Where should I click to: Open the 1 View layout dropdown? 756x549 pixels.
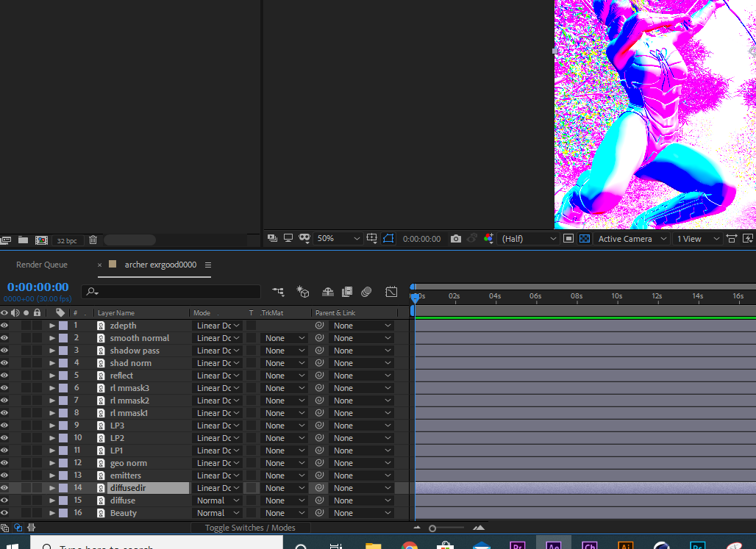point(698,239)
